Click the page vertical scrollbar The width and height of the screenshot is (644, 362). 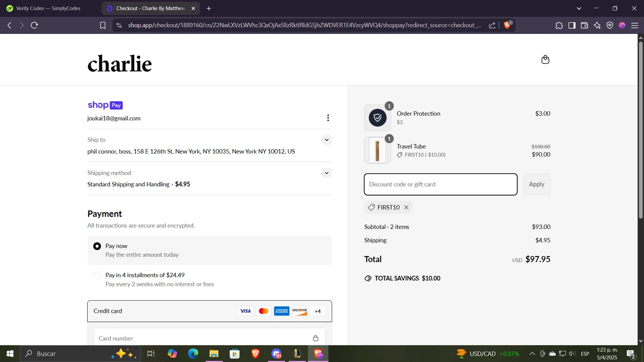[x=641, y=131]
